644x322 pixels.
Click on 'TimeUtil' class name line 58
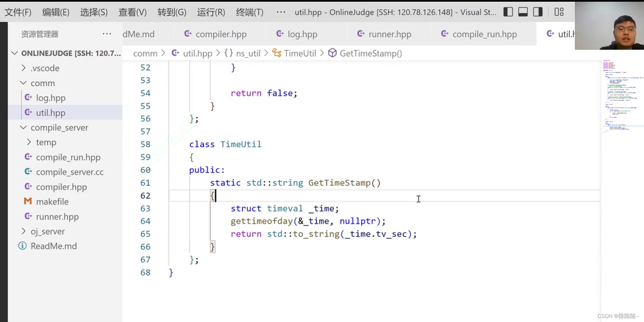[241, 144]
